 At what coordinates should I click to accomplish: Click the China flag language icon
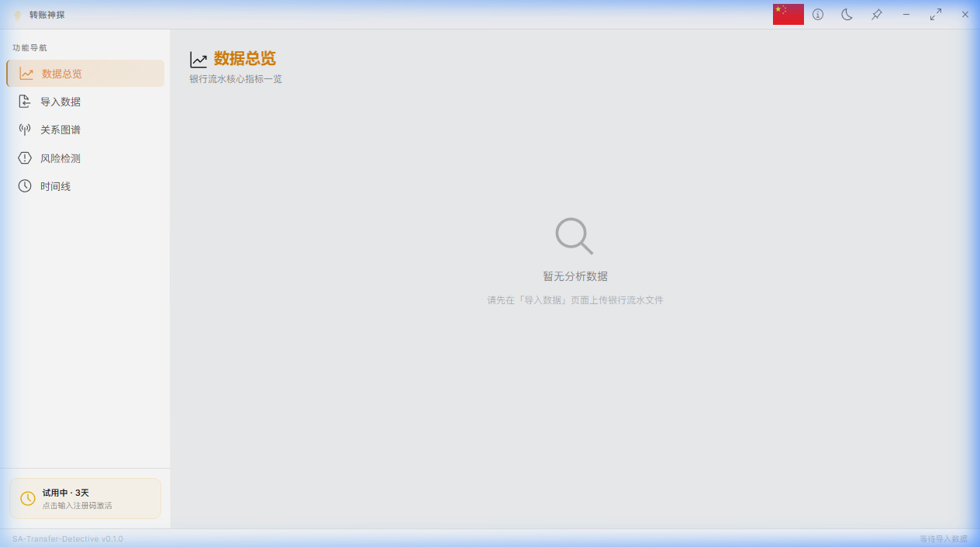tap(788, 14)
